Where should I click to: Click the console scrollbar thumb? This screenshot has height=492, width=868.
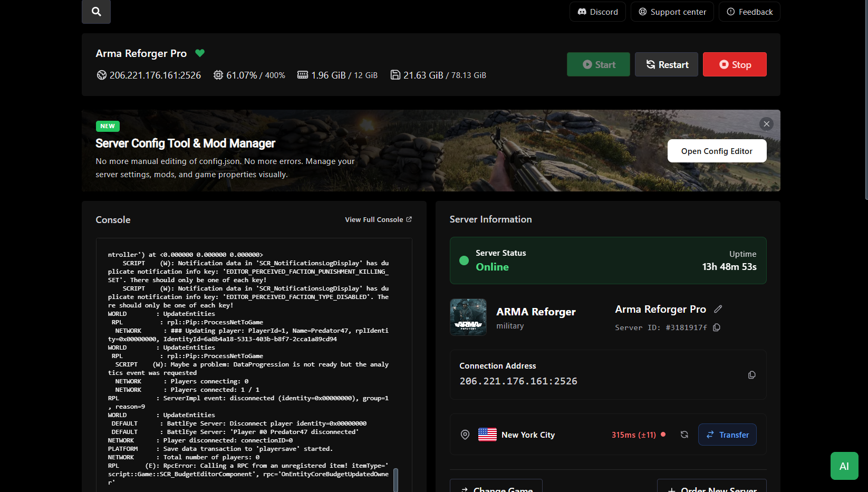click(396, 479)
